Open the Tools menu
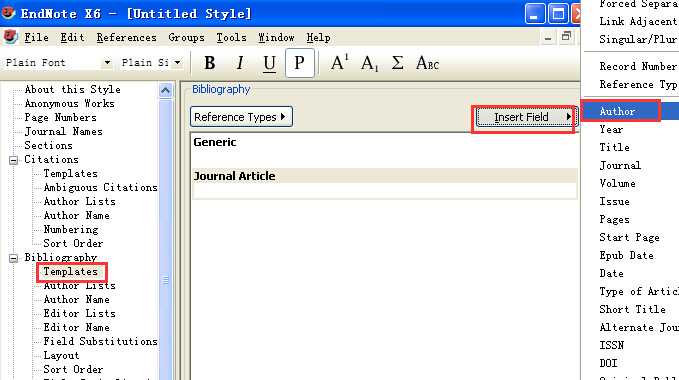This screenshot has width=679, height=380. click(231, 38)
